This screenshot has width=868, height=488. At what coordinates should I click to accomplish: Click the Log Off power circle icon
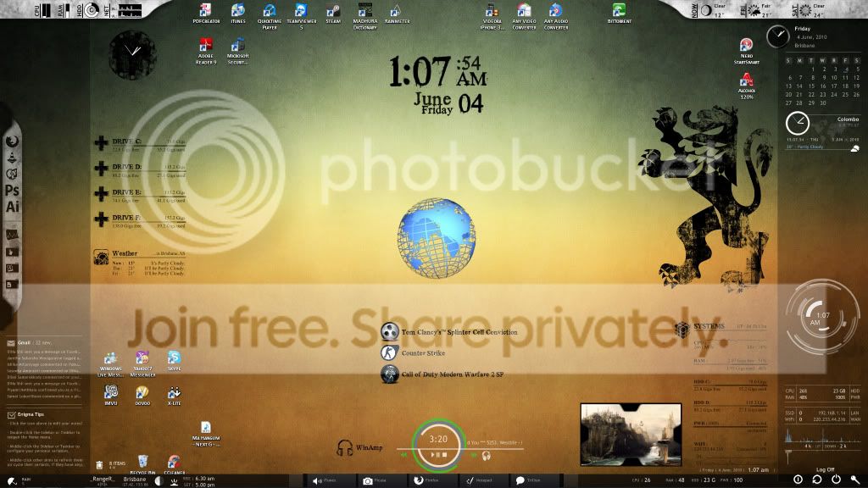[798, 480]
